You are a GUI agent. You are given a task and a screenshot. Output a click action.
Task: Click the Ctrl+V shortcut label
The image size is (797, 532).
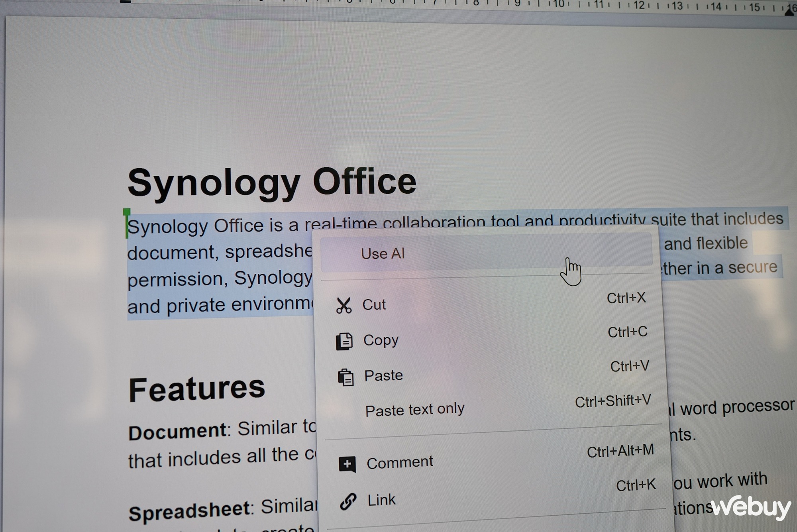click(x=630, y=366)
